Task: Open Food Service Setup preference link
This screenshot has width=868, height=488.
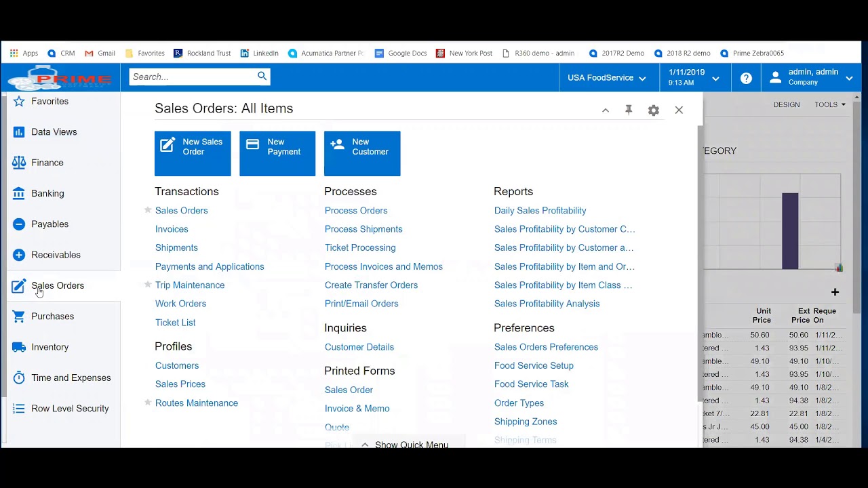Action: coord(534,365)
